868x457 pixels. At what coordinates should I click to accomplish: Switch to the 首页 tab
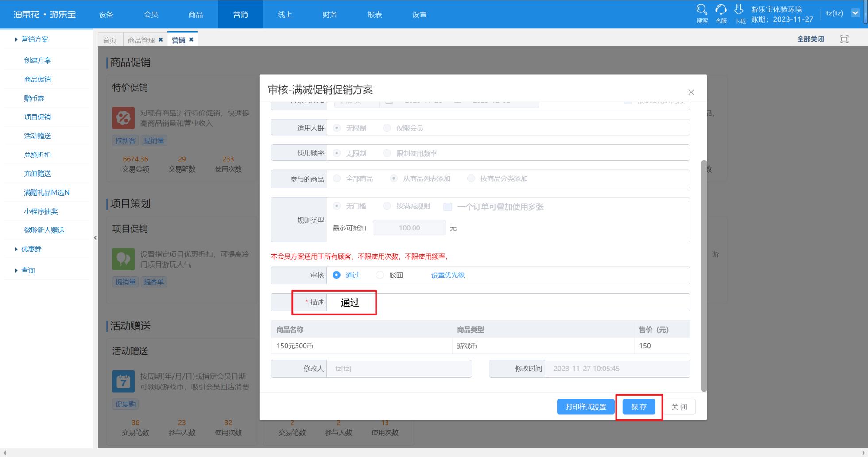click(109, 40)
